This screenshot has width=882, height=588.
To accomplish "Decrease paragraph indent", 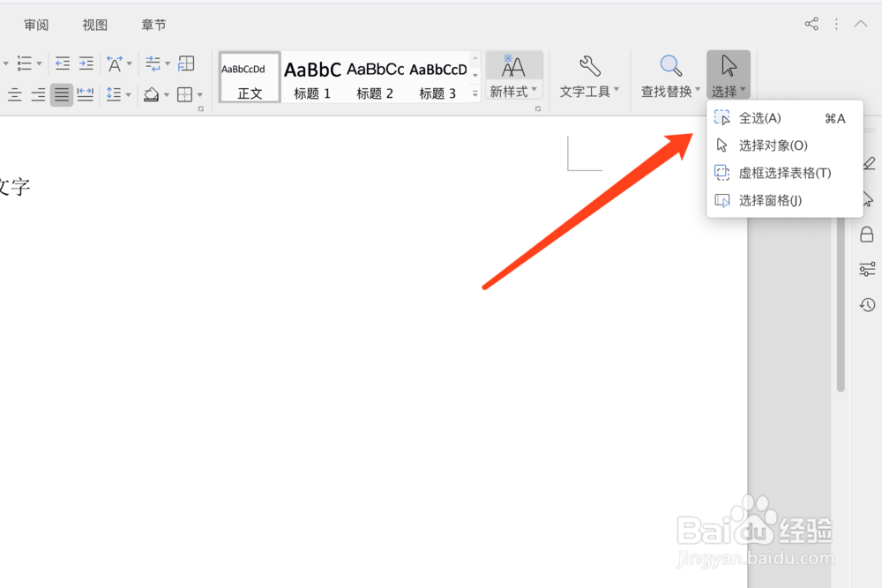I will pos(63,63).
